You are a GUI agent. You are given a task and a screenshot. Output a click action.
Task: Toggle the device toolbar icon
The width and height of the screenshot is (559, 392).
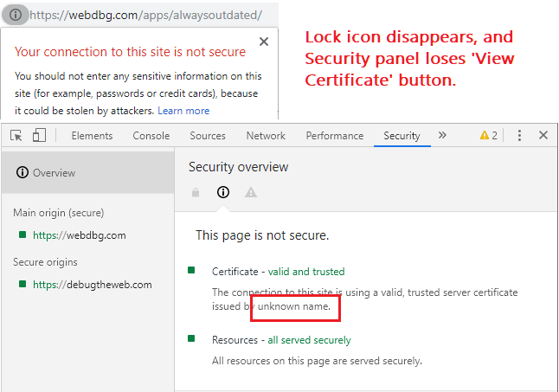(39, 136)
